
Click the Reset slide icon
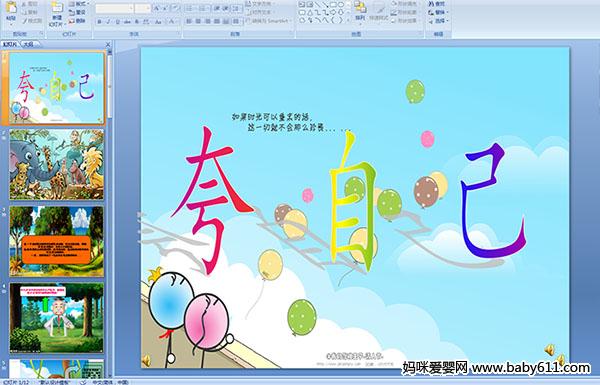(x=77, y=12)
